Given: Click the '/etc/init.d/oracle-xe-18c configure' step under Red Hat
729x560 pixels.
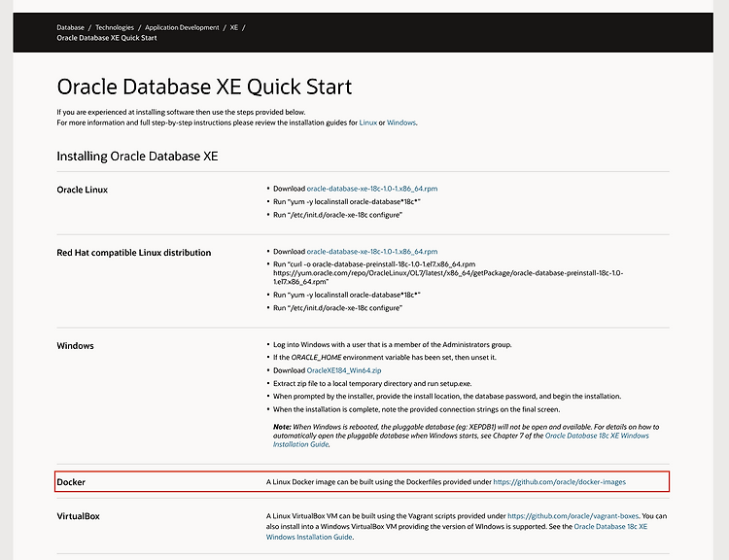Looking at the screenshot, I should point(337,308).
